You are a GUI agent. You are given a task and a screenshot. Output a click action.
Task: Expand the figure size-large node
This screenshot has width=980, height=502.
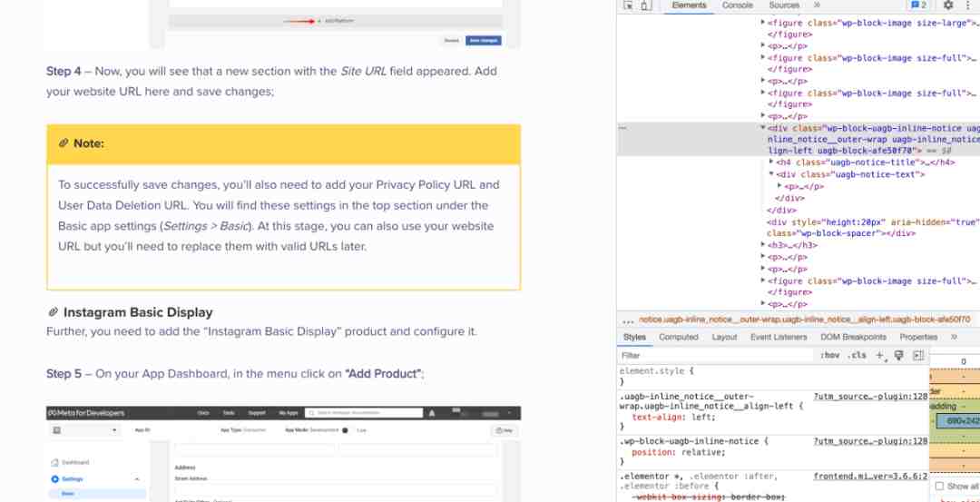click(x=763, y=23)
